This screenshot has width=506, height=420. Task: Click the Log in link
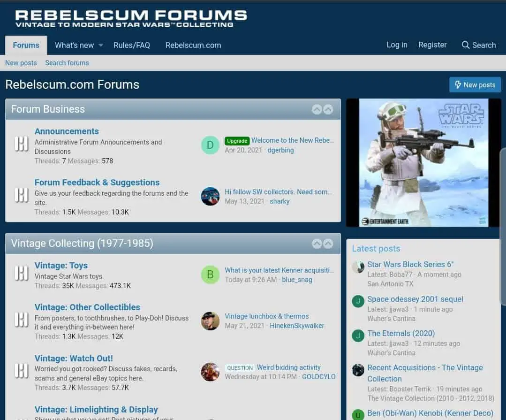pyautogui.click(x=397, y=45)
